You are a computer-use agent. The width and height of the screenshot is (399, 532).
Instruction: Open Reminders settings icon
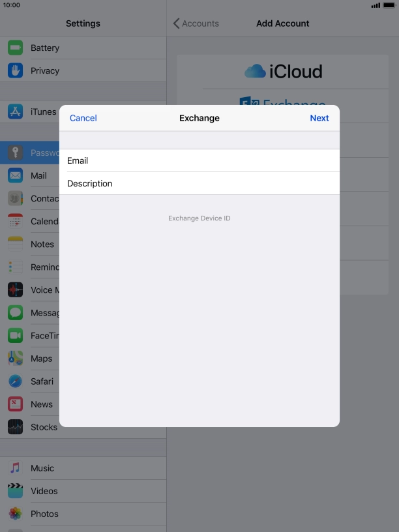coord(15,267)
